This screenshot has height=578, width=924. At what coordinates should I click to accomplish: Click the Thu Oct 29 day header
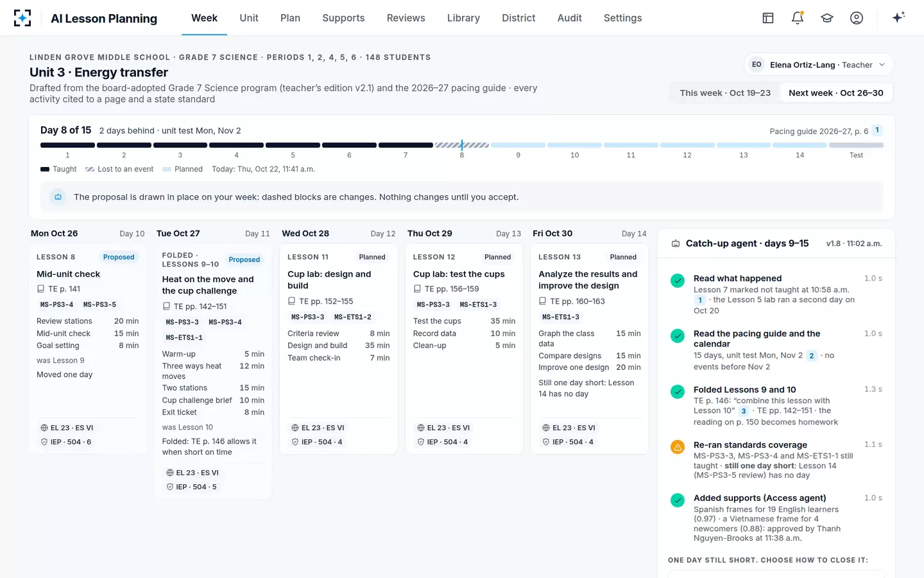[x=430, y=234]
